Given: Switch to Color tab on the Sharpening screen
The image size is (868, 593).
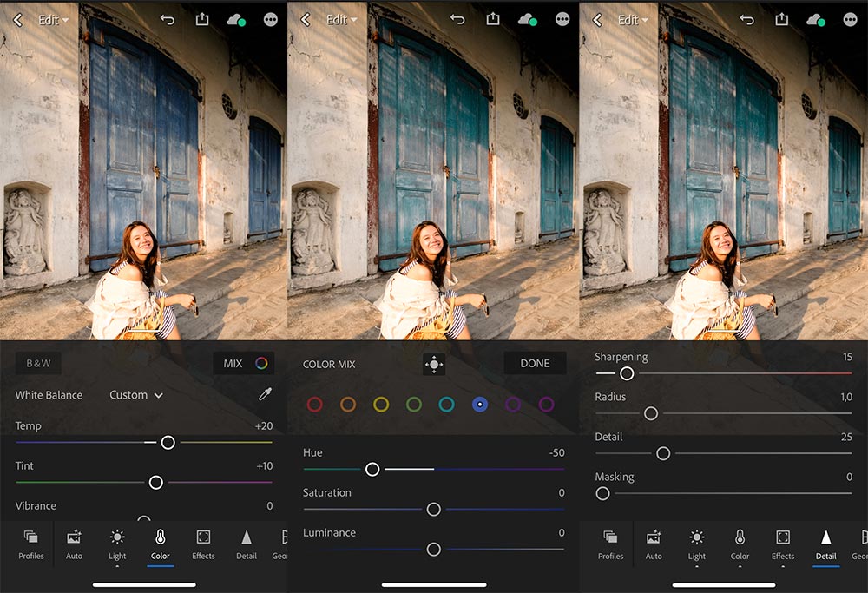Looking at the screenshot, I should coord(740,544).
